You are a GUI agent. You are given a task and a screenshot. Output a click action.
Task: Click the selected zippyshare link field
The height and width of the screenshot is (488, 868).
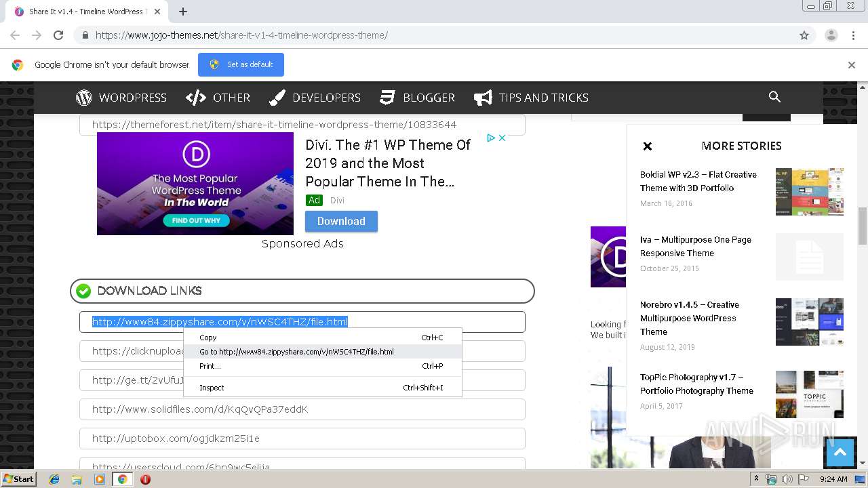[x=302, y=322]
